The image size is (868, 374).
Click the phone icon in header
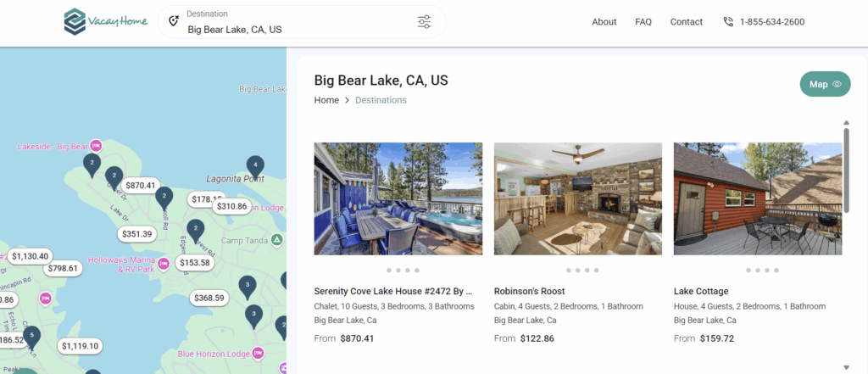(x=728, y=22)
